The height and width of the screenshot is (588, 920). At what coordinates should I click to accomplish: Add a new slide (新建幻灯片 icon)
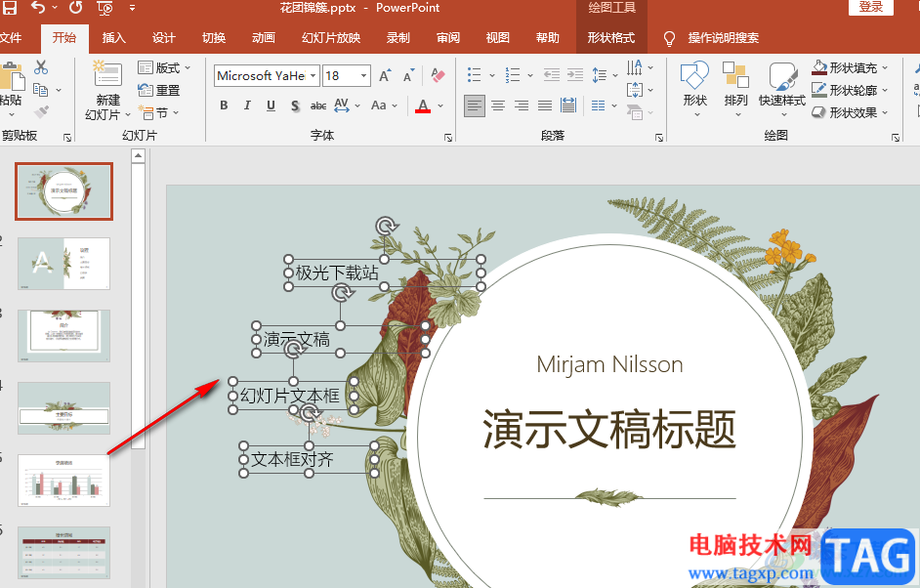107,74
